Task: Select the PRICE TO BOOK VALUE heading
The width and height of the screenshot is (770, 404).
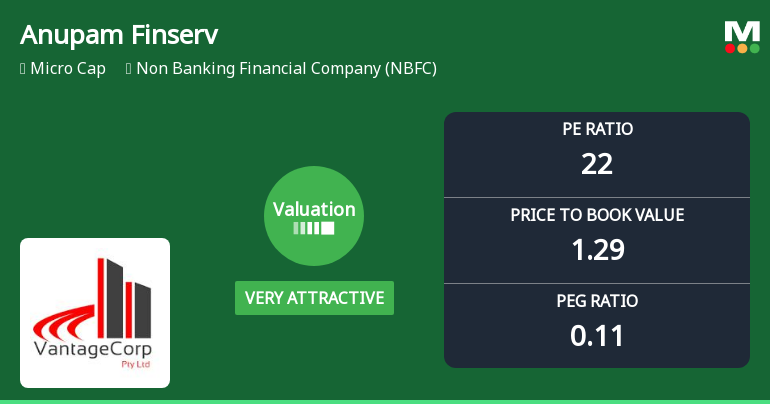Action: (x=597, y=214)
